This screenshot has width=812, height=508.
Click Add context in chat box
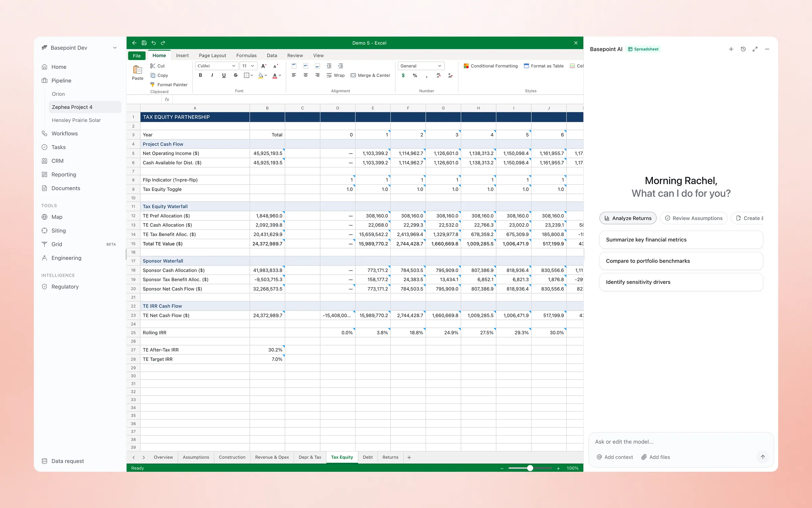tap(615, 457)
